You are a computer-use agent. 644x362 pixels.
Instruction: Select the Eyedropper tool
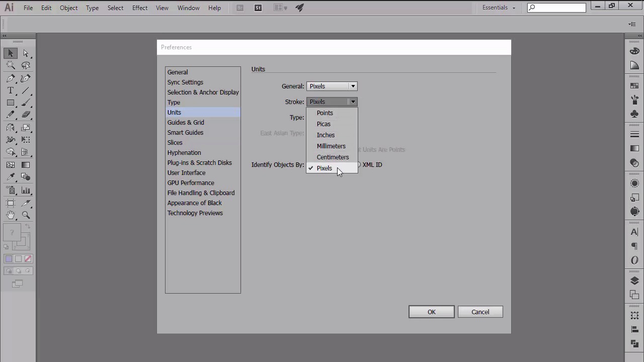tap(11, 177)
